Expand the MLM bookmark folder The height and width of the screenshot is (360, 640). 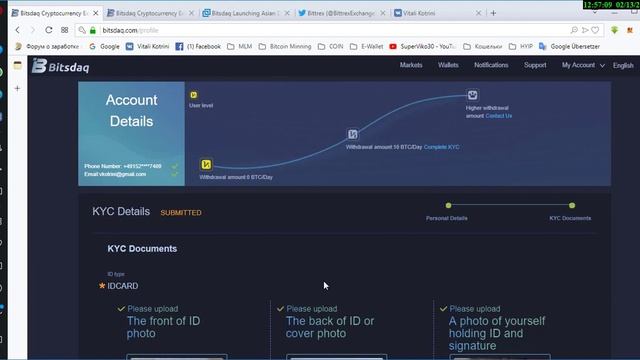pos(240,47)
